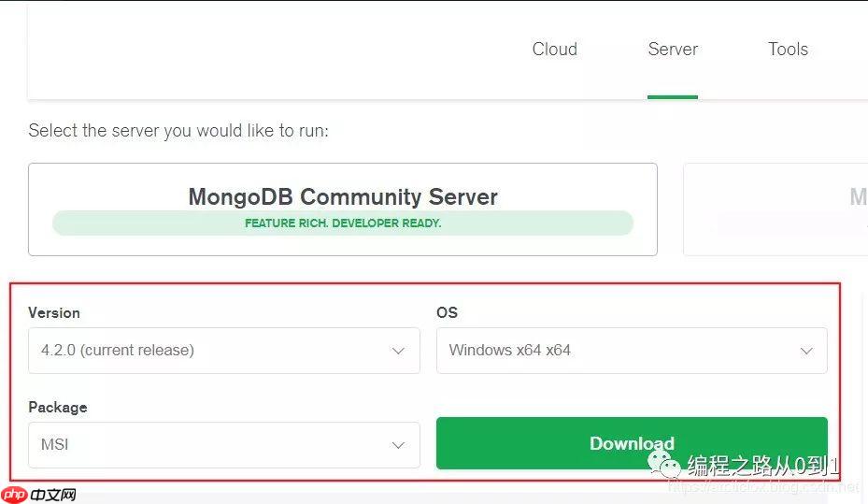Click the Version field label

[x=54, y=312]
